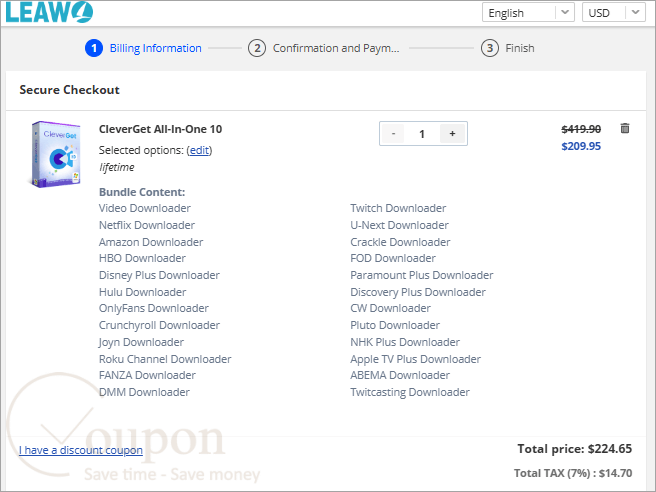Select the Finish step
The image size is (656, 492).
point(507,48)
